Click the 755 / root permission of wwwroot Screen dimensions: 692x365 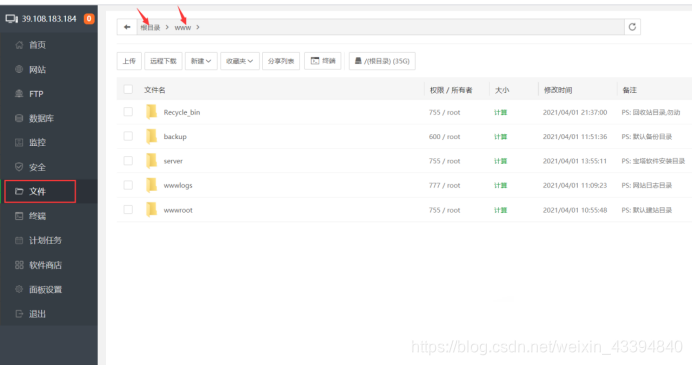444,210
